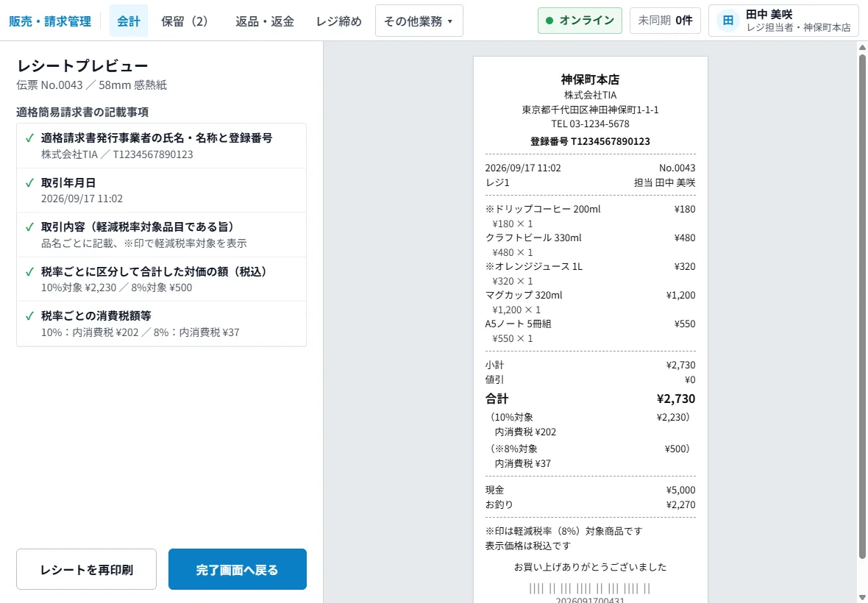Click the scrollbar up arrow
The height and width of the screenshot is (603, 868).
862,47
